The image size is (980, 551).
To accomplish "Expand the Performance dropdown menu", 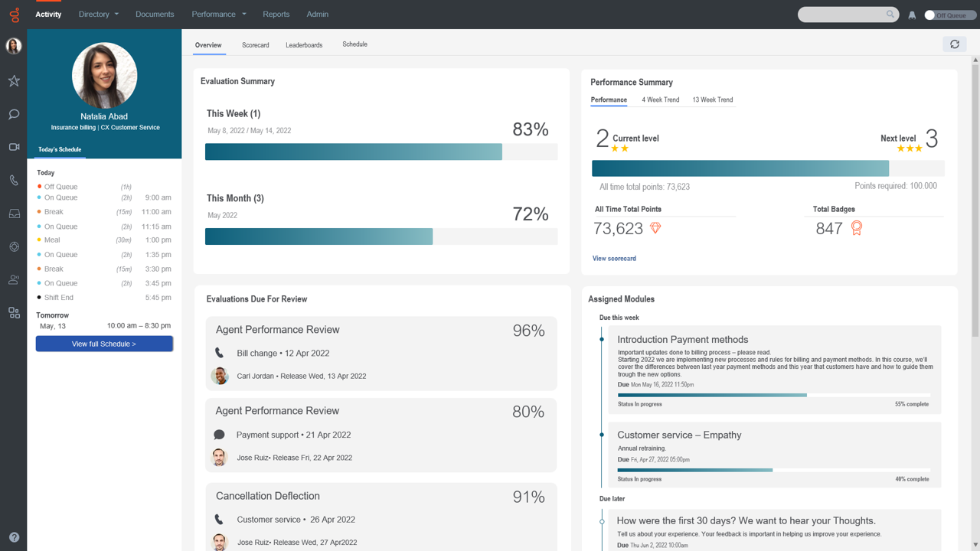I will point(218,14).
